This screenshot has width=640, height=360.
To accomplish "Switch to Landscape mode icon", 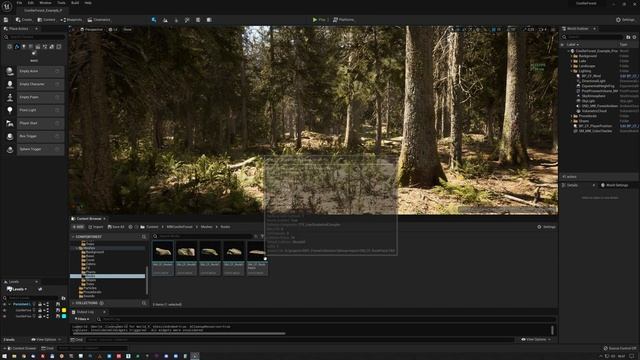I will pos(165,20).
